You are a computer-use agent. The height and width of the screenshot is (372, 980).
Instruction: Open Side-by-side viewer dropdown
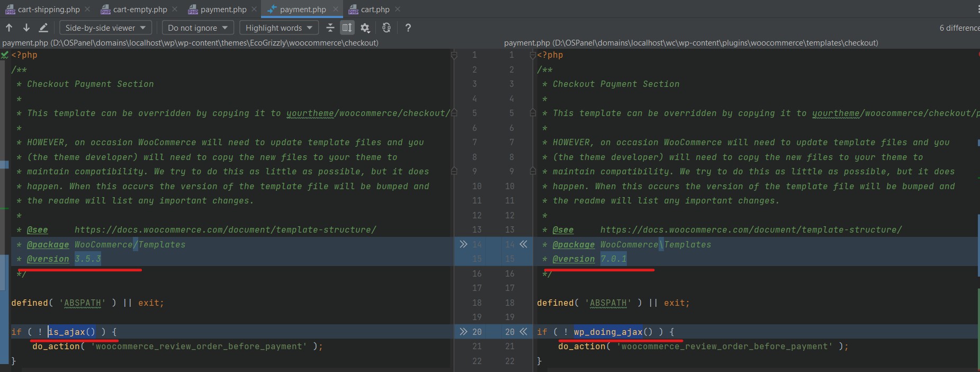[106, 28]
